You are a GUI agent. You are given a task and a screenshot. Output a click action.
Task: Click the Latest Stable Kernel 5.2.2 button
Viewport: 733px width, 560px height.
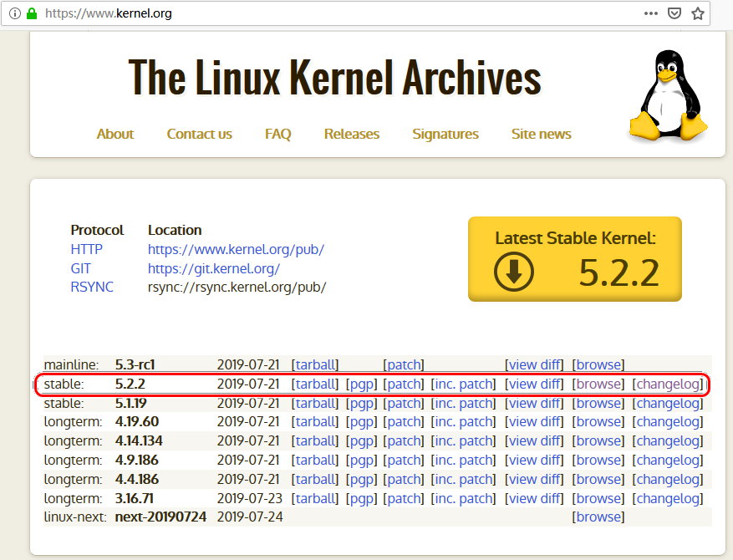[574, 259]
